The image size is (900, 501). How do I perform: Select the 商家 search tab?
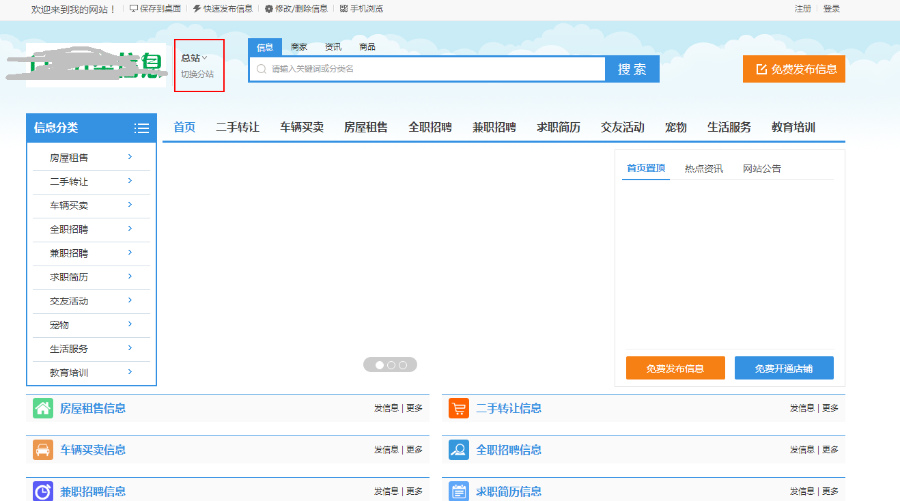pos(299,47)
